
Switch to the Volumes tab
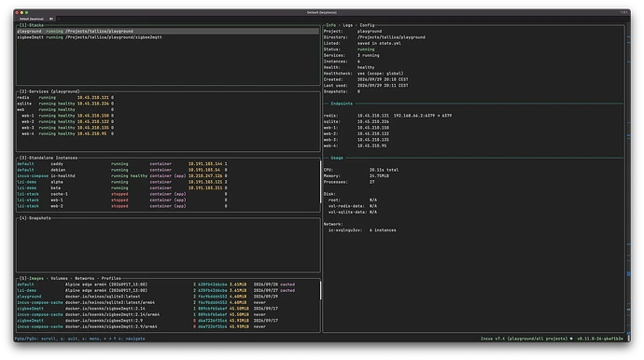(60, 278)
